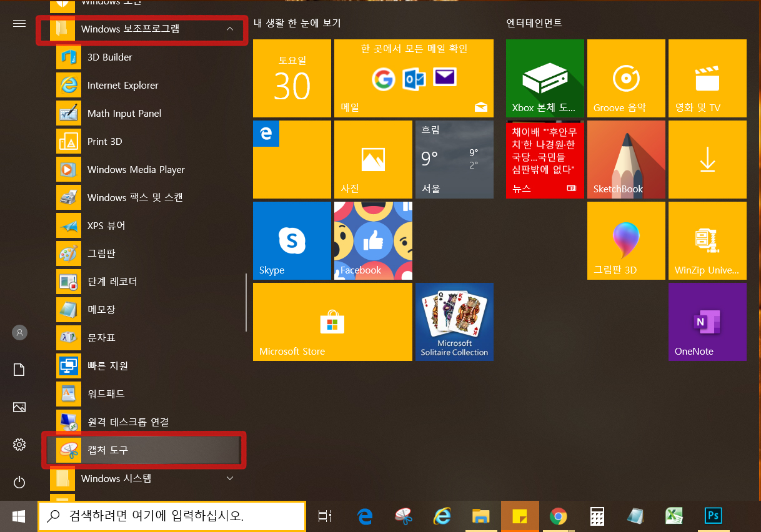The height and width of the screenshot is (532, 761).
Task: Open Snipping Tool from the taskbar
Action: coord(404,516)
